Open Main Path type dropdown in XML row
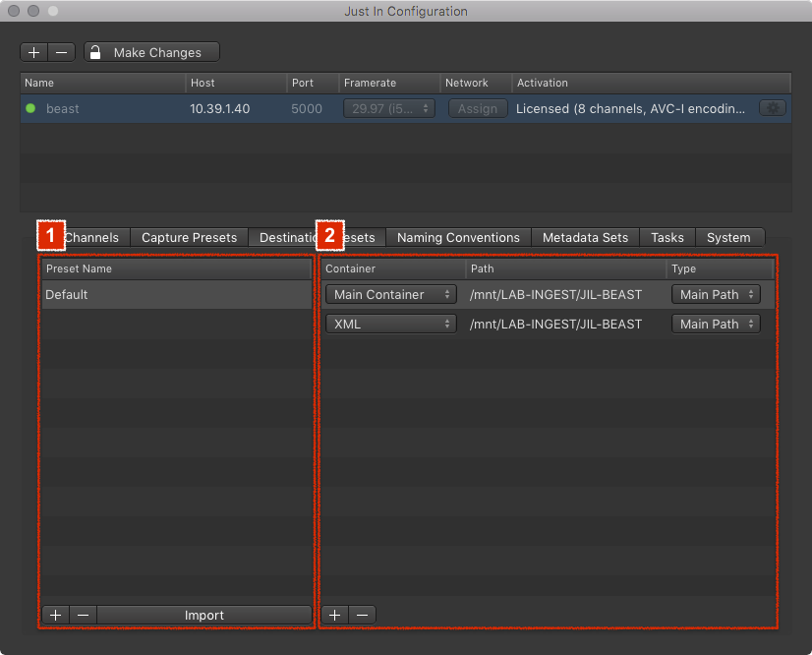The width and height of the screenshot is (812, 655). click(x=716, y=324)
